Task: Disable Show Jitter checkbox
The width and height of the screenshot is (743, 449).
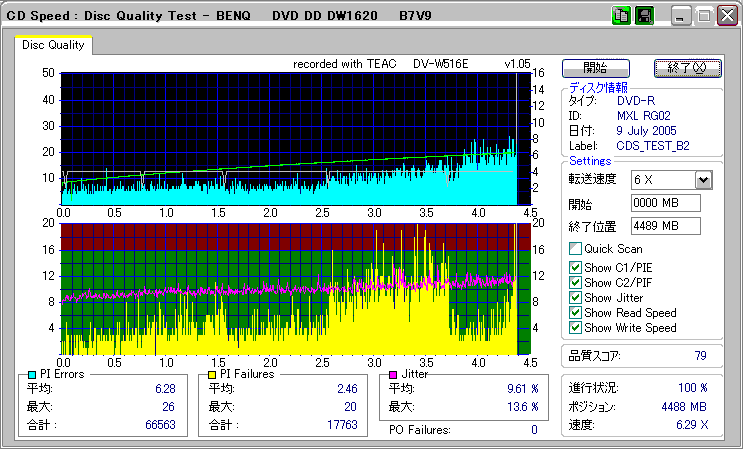Action: 575,297
